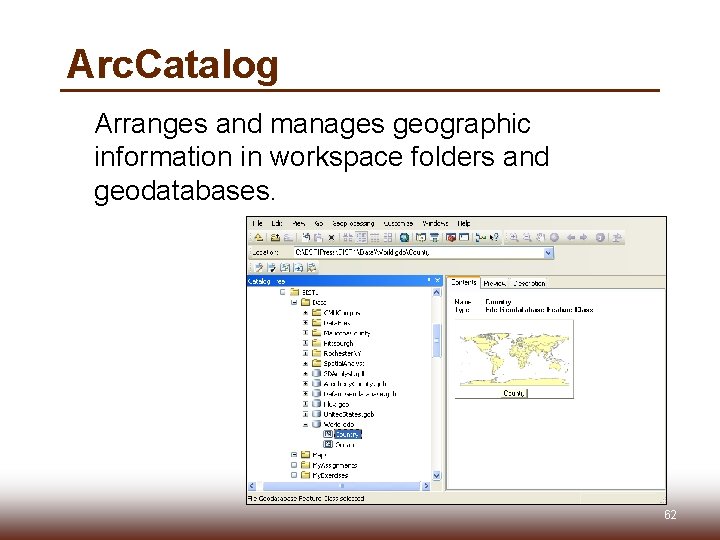Select the Pan hand tool
720x540 pixels.
click(541, 237)
